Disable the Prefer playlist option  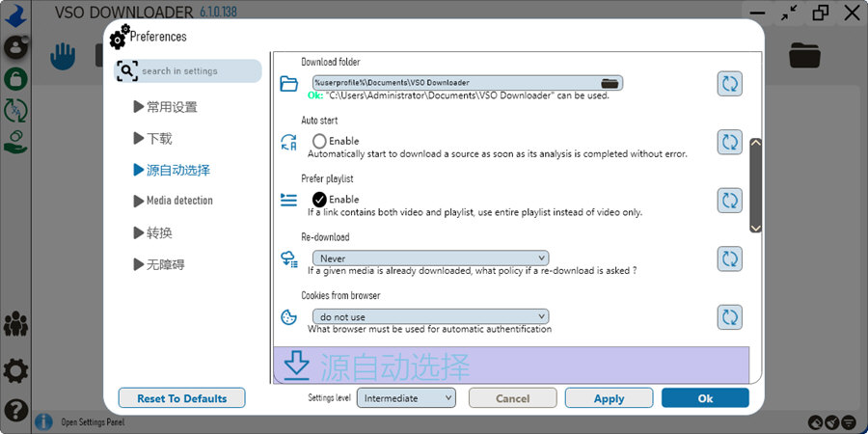tap(319, 200)
